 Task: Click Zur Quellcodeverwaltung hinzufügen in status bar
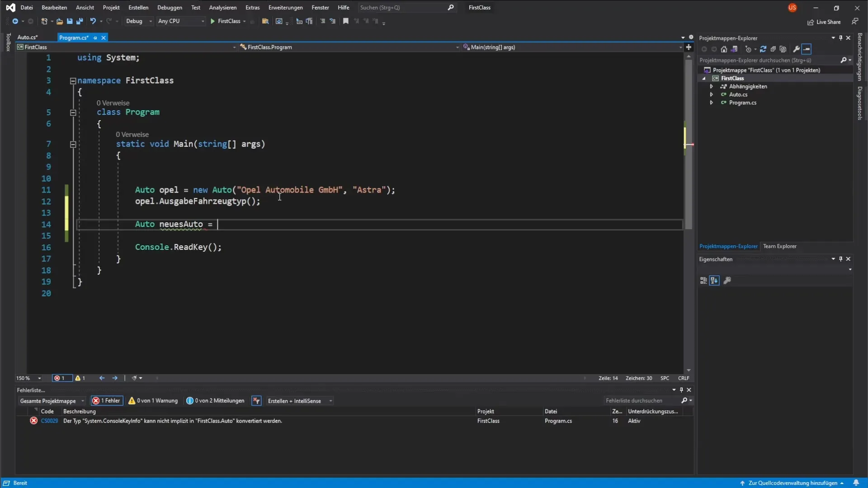click(793, 483)
